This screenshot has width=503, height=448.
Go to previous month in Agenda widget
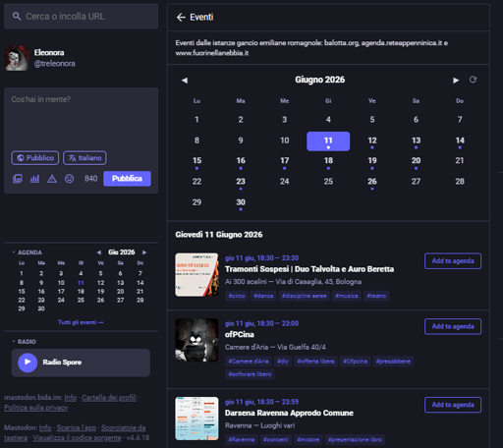tap(99, 252)
